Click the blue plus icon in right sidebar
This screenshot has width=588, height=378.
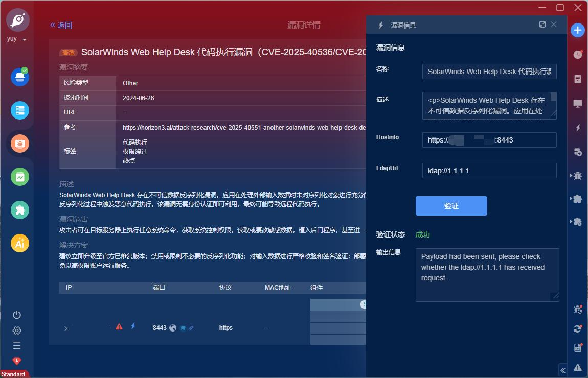coord(578,30)
